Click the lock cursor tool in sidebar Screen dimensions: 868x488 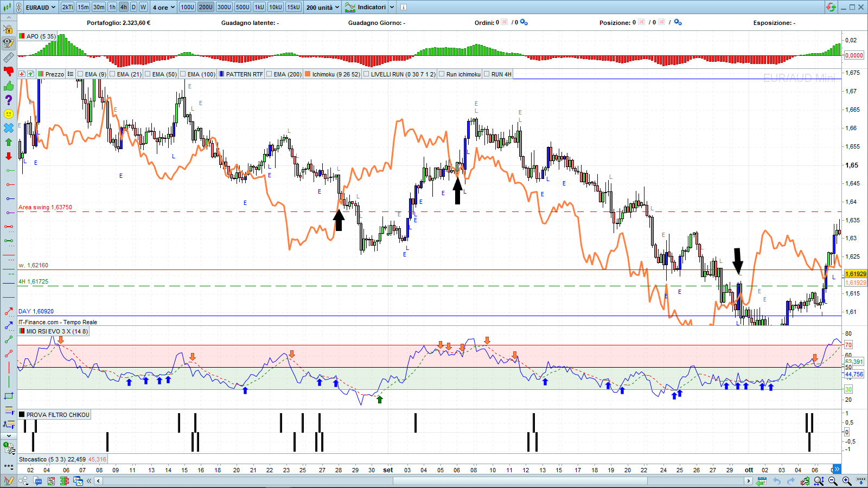(x=8, y=29)
